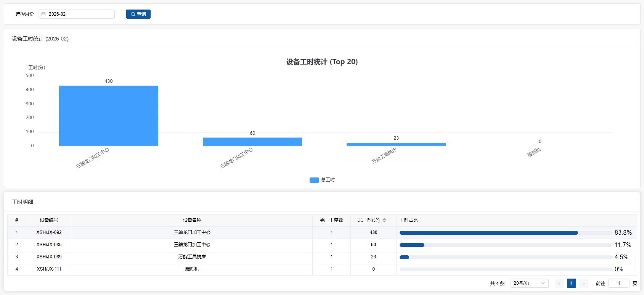This screenshot has height=295, width=644.
Task: Go to next page arrow
Action: click(583, 283)
